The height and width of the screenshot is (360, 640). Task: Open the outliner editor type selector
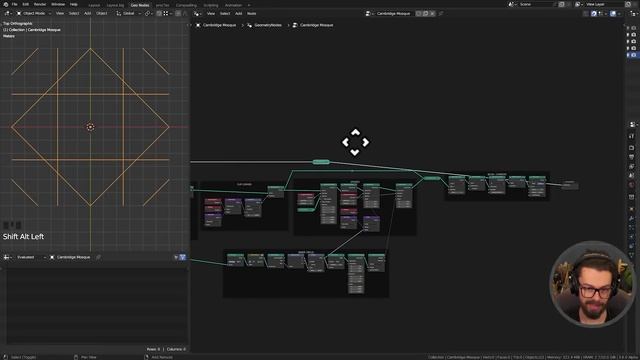point(633,13)
